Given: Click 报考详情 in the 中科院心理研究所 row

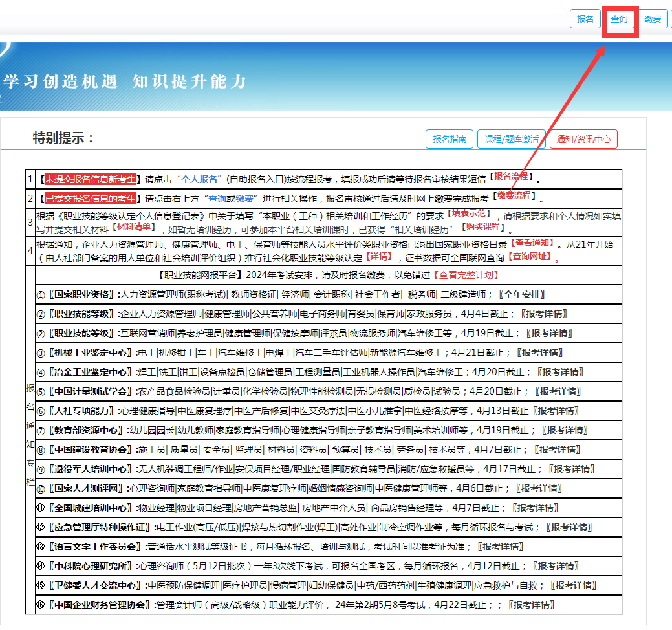Looking at the screenshot, I should click(556, 566).
